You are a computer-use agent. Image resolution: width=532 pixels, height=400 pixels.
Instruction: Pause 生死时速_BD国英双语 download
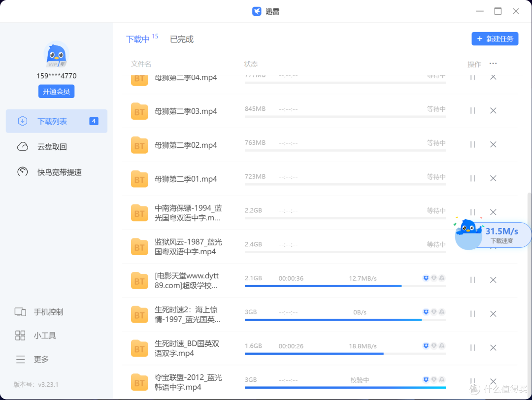click(x=472, y=348)
